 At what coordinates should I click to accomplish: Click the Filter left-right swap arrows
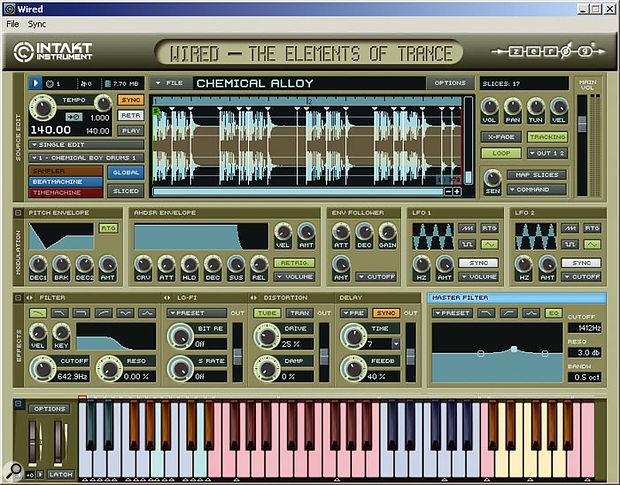point(29,298)
